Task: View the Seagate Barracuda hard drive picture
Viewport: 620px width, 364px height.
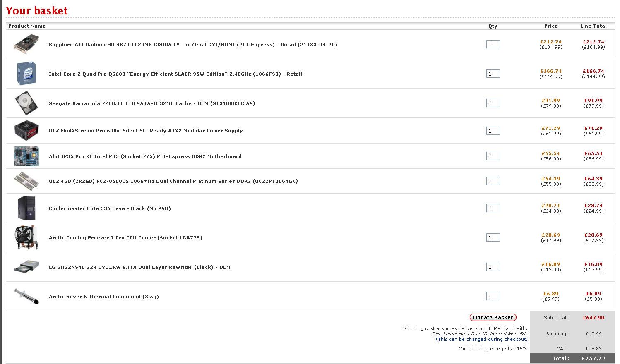Action: [x=26, y=103]
